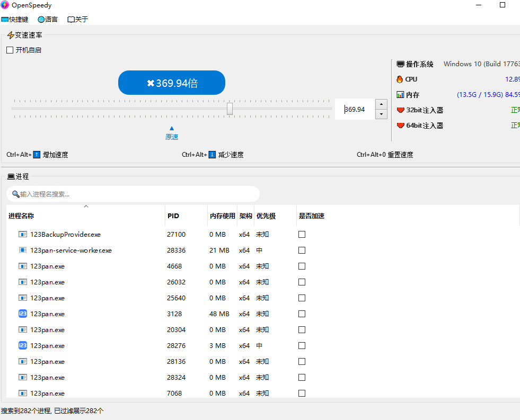Check acceleration for 123pan-service-worker.exe
The height and width of the screenshot is (420, 520).
click(x=302, y=250)
